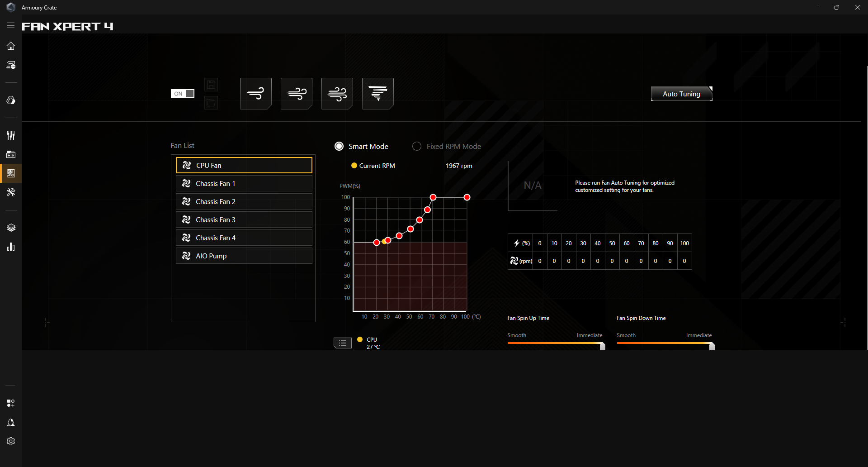Click the first curve point reaching 100% PWM
868x467 pixels.
(433, 197)
